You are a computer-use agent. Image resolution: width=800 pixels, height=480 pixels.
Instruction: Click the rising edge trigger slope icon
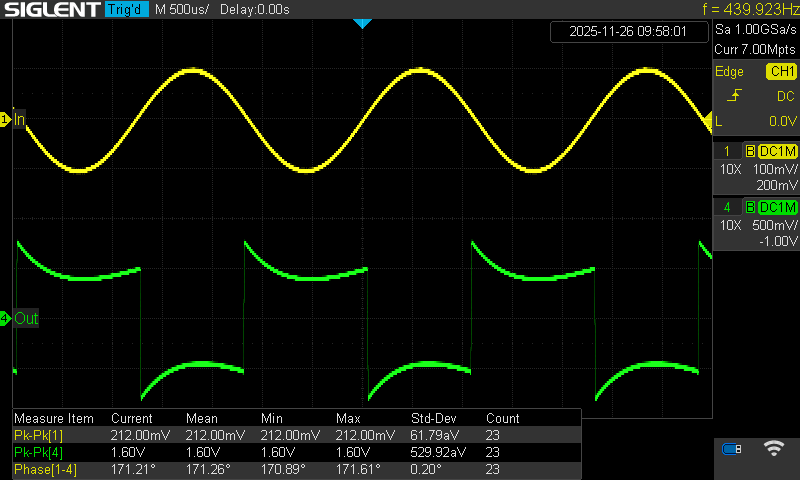pos(736,96)
